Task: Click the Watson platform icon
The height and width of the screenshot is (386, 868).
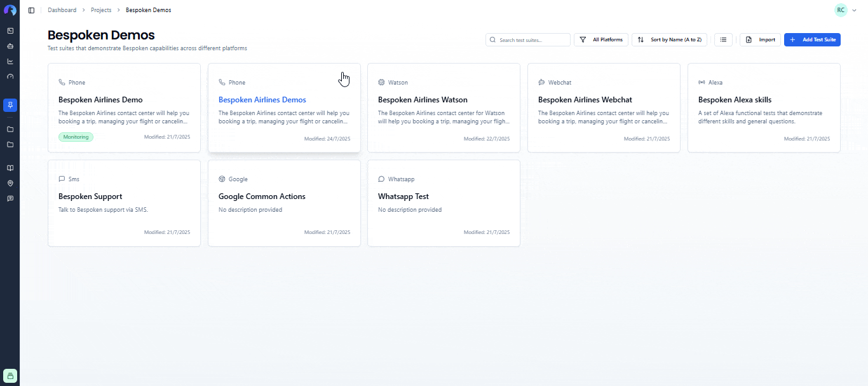Action: (x=381, y=82)
